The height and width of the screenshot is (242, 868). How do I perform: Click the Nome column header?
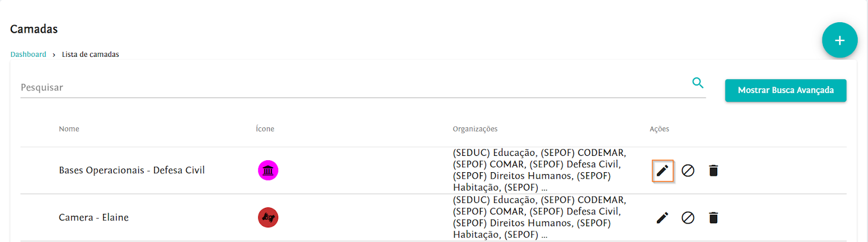69,129
